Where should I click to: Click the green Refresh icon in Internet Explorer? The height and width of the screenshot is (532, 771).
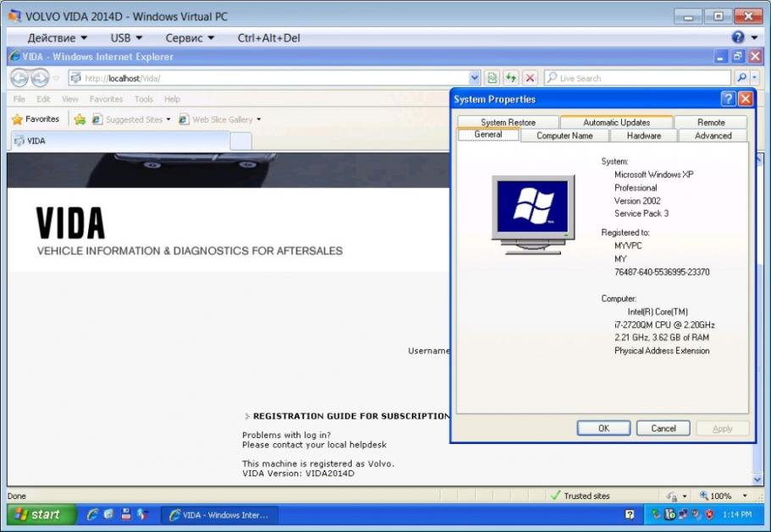click(511, 78)
